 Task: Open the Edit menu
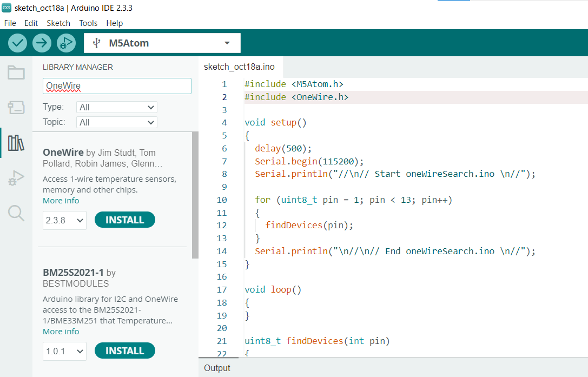(31, 23)
